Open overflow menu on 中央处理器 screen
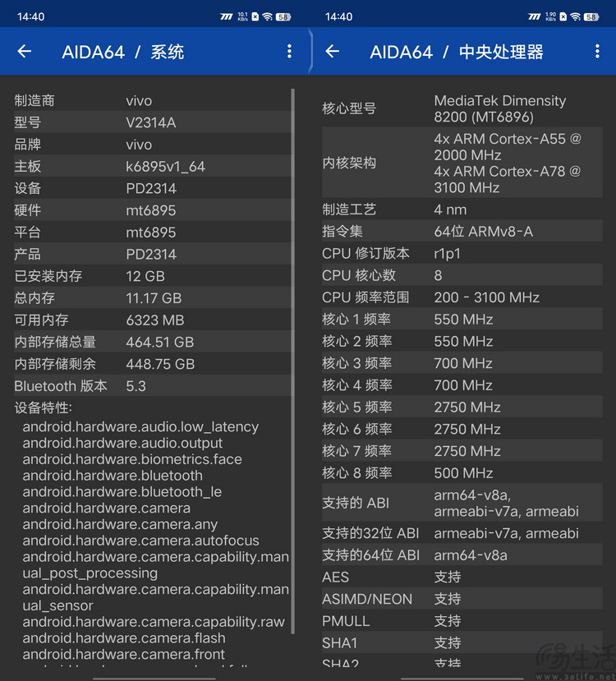616x681 pixels. point(597,51)
